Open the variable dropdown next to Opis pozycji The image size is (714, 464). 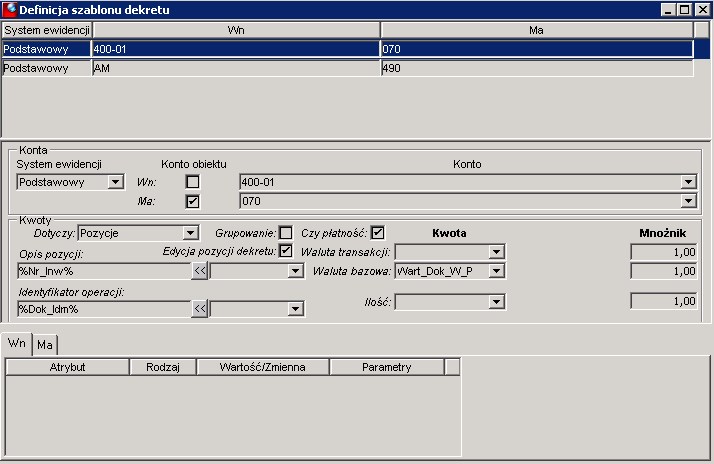(295, 271)
